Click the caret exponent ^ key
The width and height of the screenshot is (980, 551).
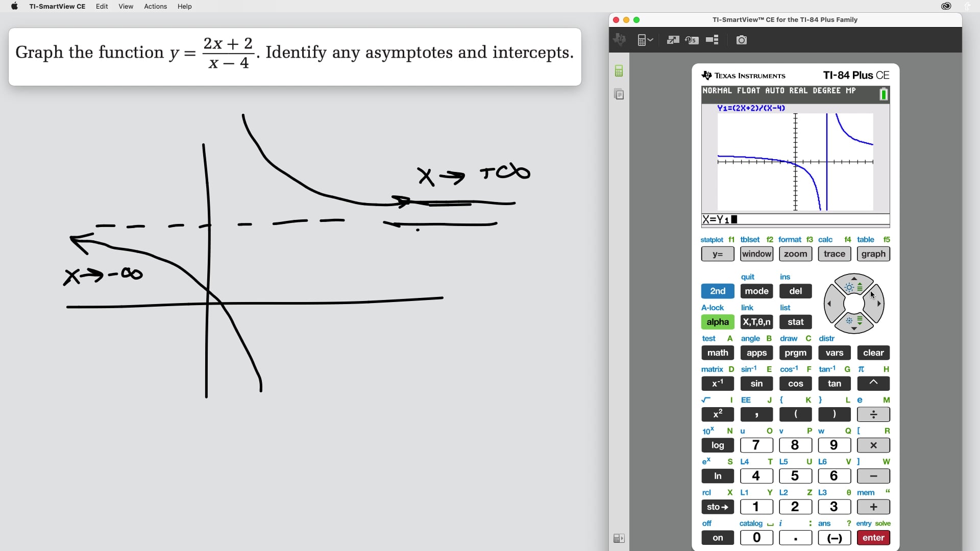click(873, 384)
